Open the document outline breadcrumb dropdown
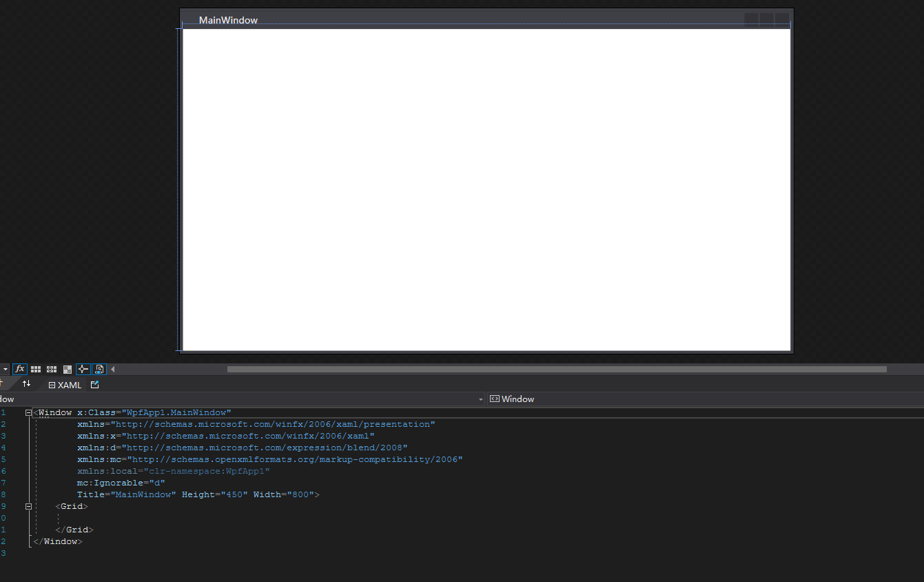924x582 pixels. click(x=480, y=399)
